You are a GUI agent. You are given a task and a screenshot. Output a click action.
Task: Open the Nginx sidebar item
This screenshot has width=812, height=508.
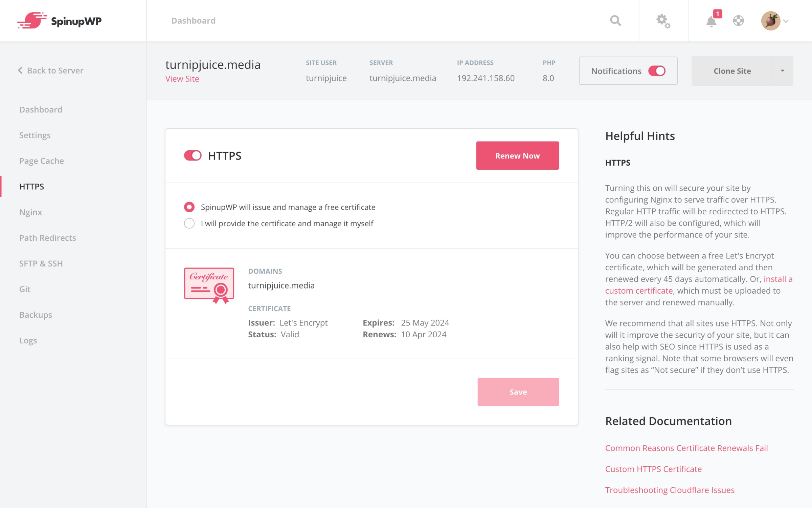[x=30, y=212]
